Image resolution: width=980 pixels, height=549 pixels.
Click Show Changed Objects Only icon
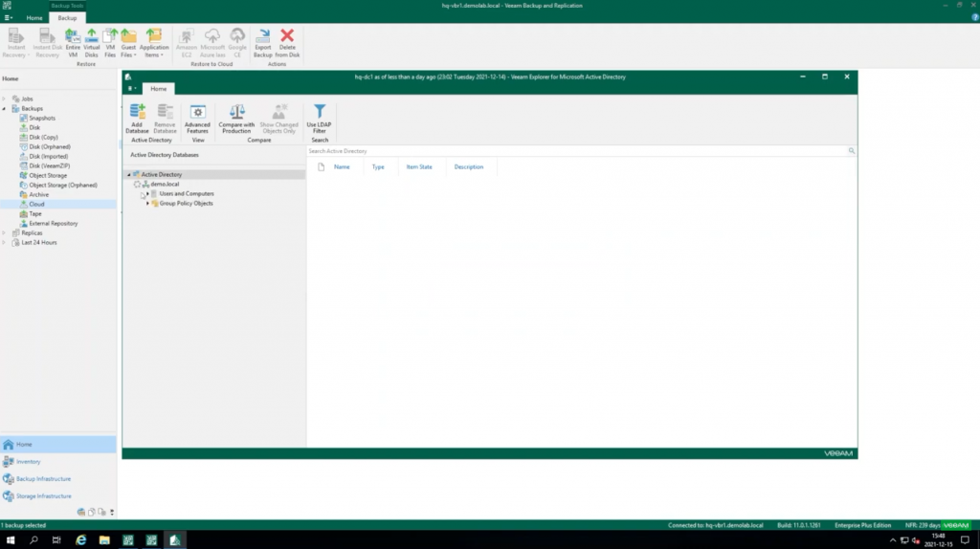(278, 119)
